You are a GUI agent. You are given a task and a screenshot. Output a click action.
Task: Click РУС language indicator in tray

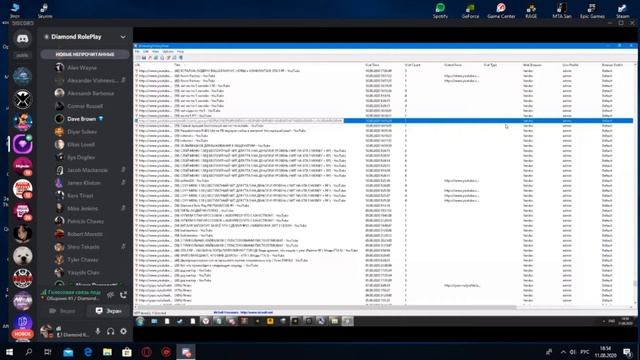[584, 352]
